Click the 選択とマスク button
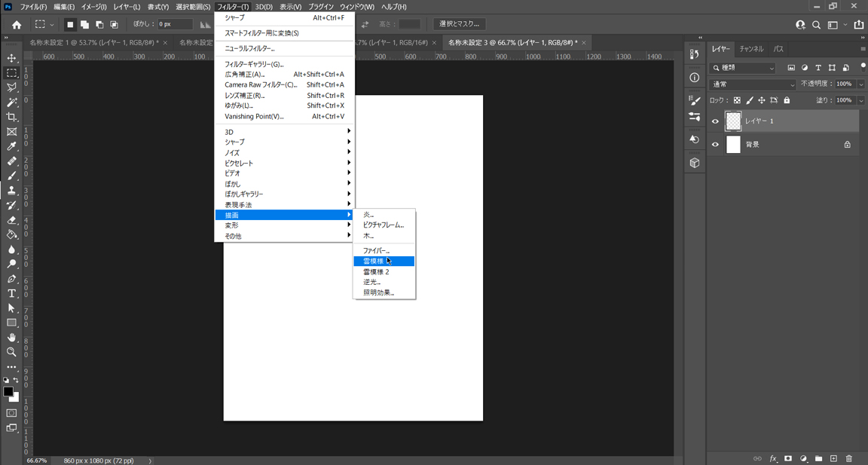This screenshot has height=465, width=868. coord(459,24)
